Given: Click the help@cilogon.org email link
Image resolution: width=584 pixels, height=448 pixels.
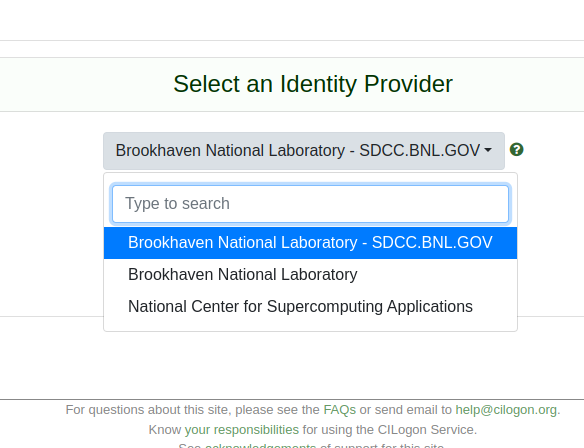Looking at the screenshot, I should 506,410.
